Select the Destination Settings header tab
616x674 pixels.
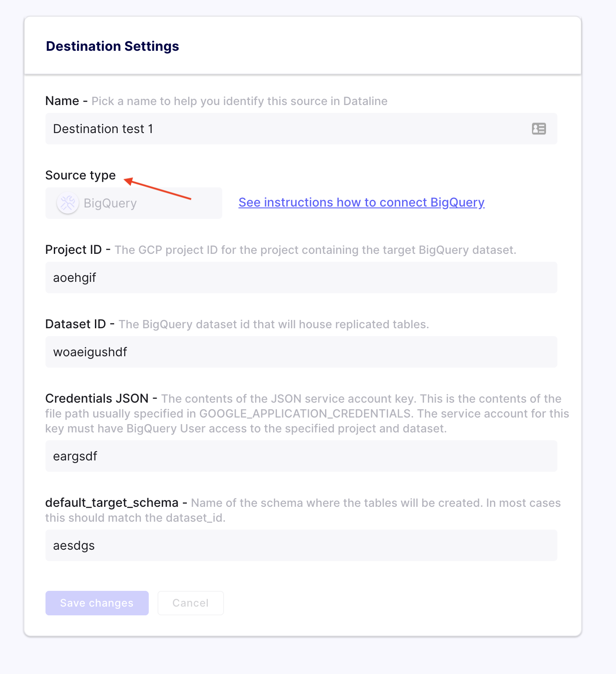(x=112, y=46)
